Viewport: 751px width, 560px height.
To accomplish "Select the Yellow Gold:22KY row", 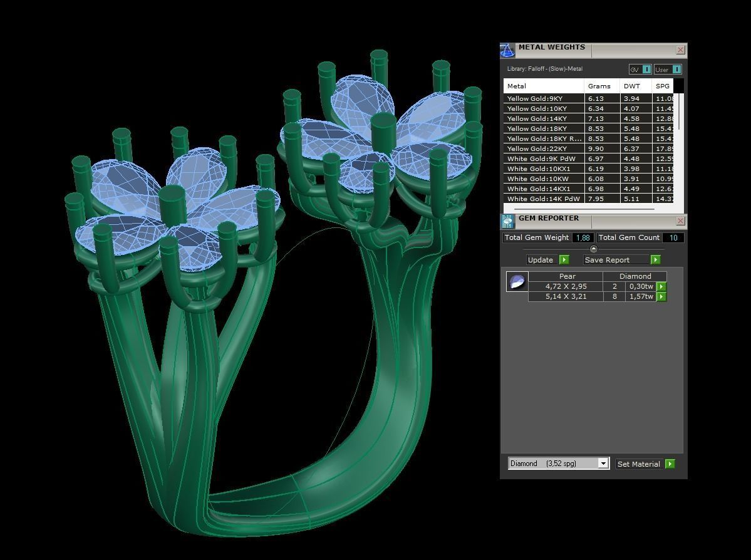I will [x=589, y=149].
